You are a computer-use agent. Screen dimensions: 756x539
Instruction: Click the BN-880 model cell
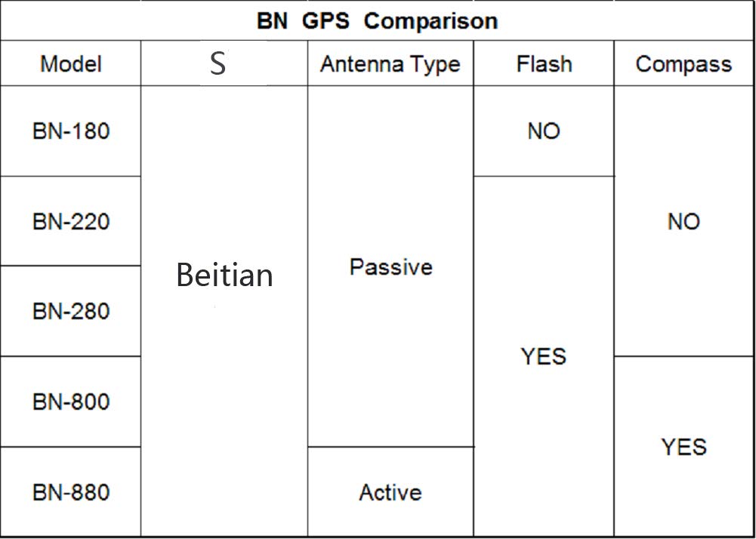(x=71, y=492)
